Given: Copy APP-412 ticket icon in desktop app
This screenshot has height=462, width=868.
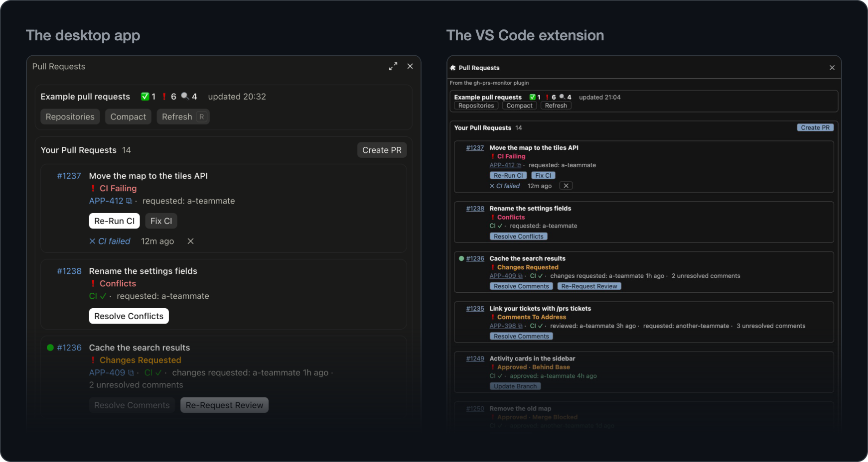Looking at the screenshot, I should pos(129,201).
